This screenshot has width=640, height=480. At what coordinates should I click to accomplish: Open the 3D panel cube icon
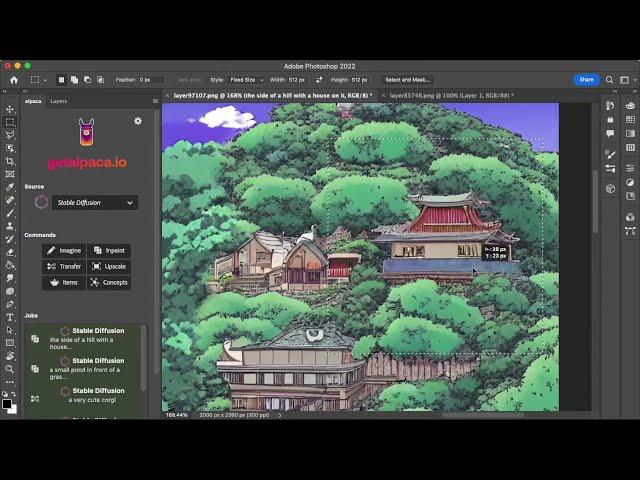tap(610, 189)
